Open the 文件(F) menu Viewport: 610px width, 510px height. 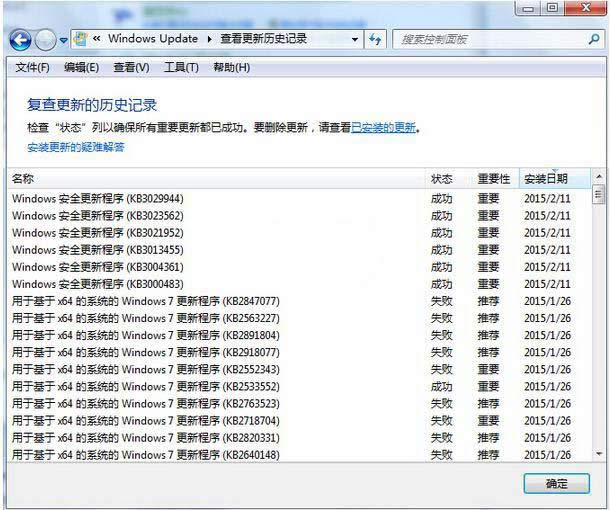(x=32, y=67)
